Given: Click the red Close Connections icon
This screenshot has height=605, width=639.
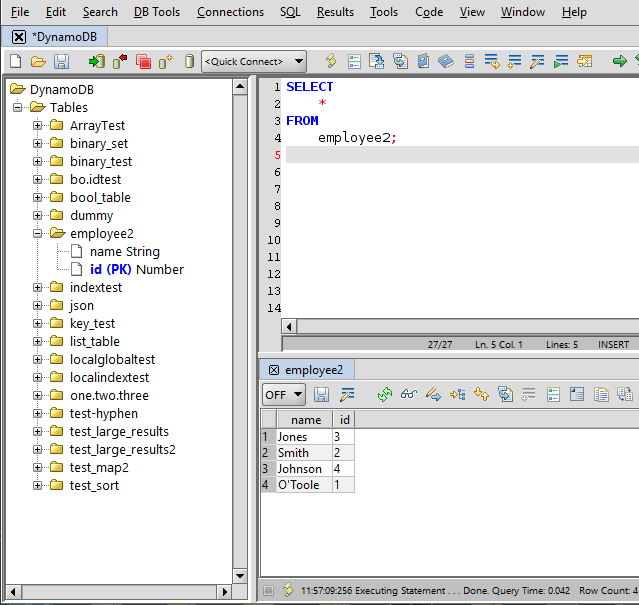Looking at the screenshot, I should coord(143,62).
